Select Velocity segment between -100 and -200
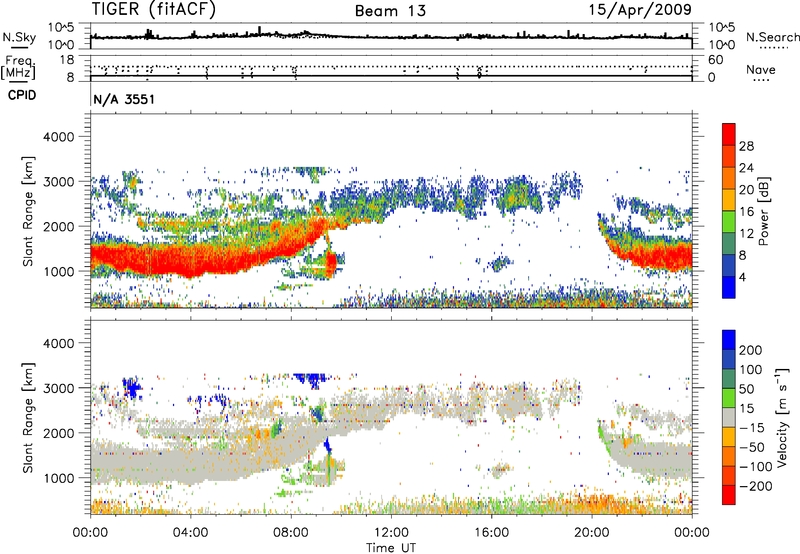 coord(729,475)
